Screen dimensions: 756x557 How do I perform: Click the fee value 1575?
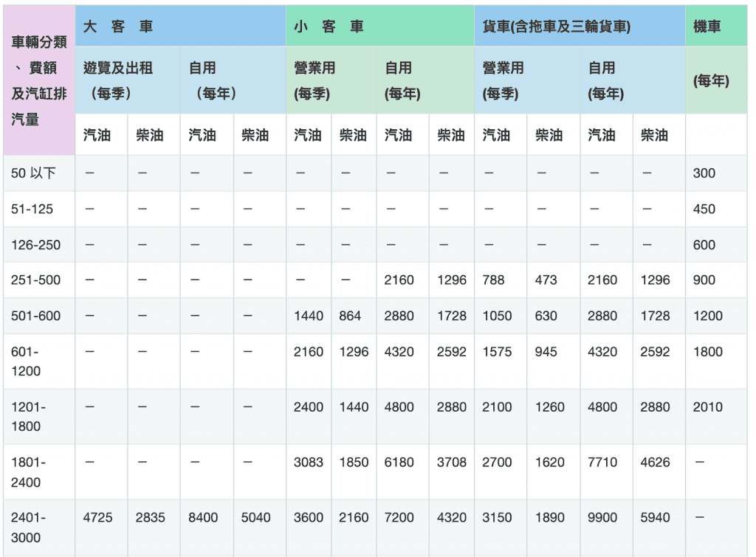[x=497, y=352]
